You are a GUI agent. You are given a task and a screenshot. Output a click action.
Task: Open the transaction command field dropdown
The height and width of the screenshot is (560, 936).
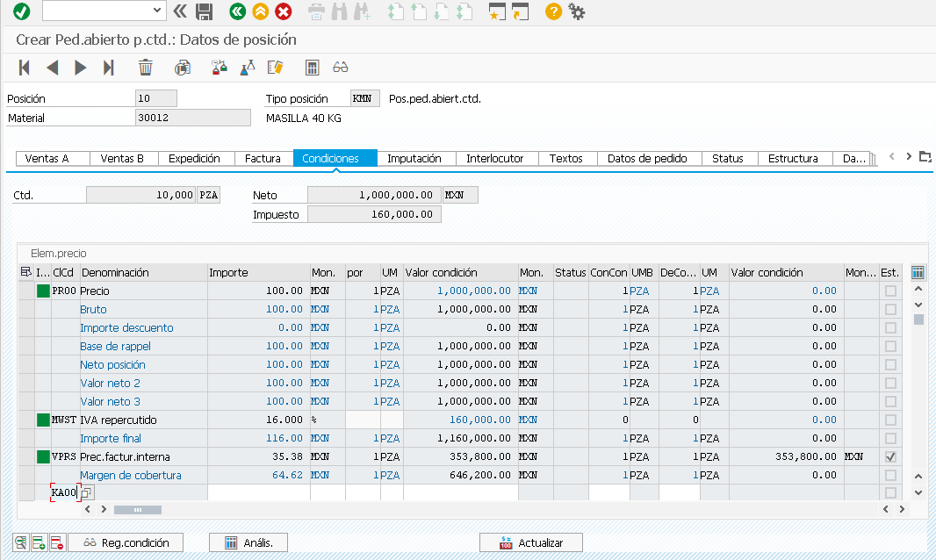pyautogui.click(x=158, y=11)
